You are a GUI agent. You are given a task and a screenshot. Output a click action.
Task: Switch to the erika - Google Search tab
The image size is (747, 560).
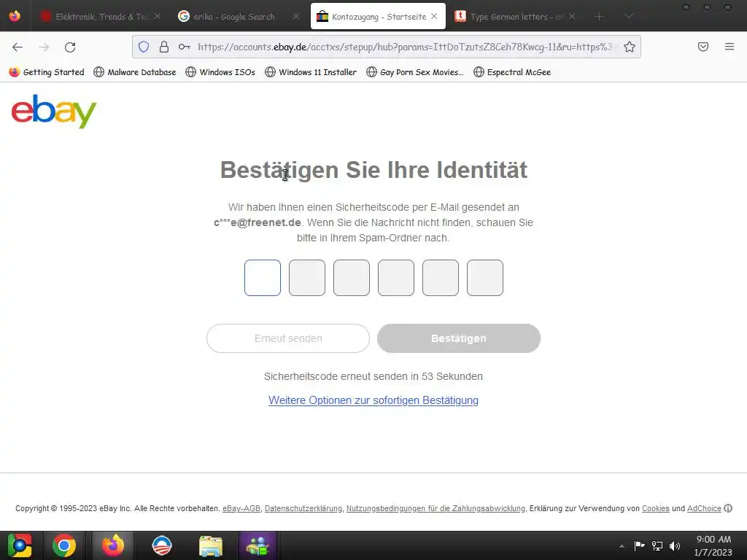(x=233, y=16)
